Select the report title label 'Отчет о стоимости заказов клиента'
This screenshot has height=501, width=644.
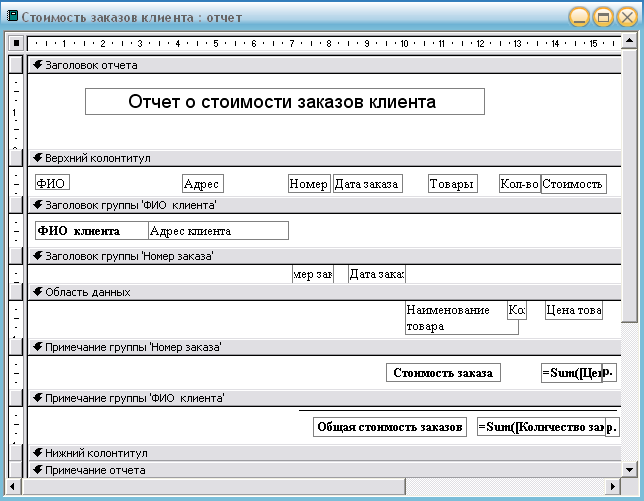coord(284,102)
